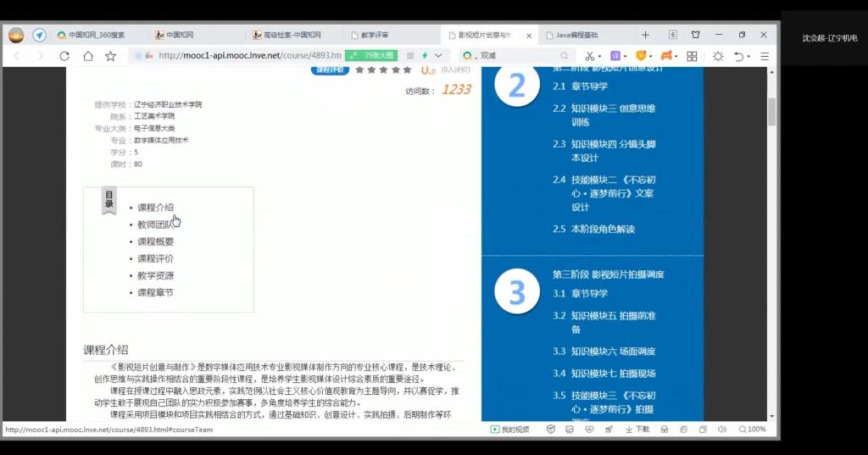
Task: Toggle the night mode sun icon
Action: pyautogui.click(x=718, y=56)
